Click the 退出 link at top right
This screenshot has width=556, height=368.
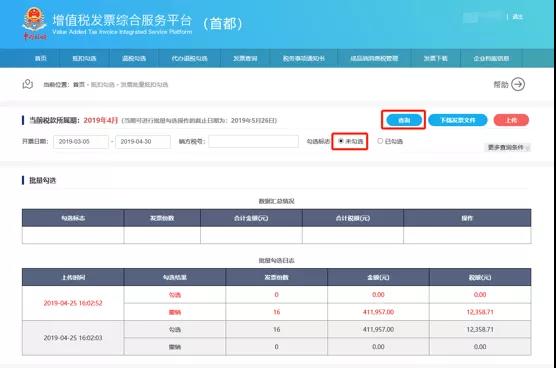pos(518,17)
